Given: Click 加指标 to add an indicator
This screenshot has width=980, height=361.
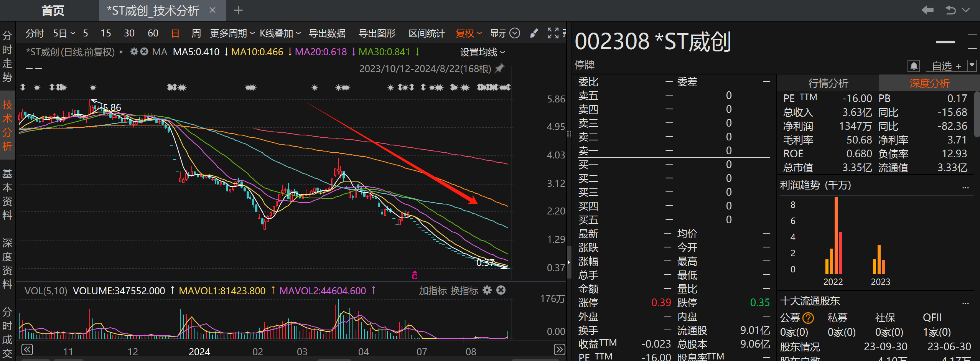Looking at the screenshot, I should tap(433, 291).
